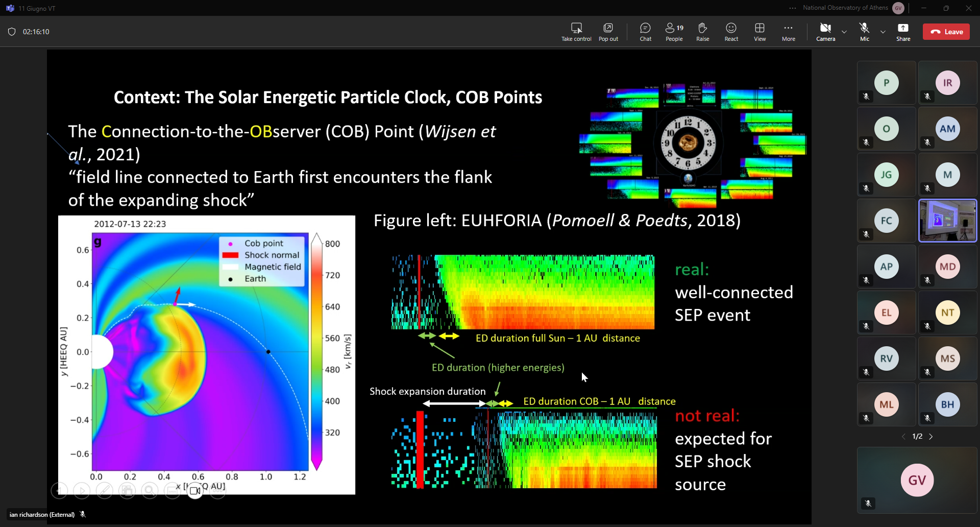Click the muted mic icon on ML tile
The image size is (980, 527).
pos(866,418)
